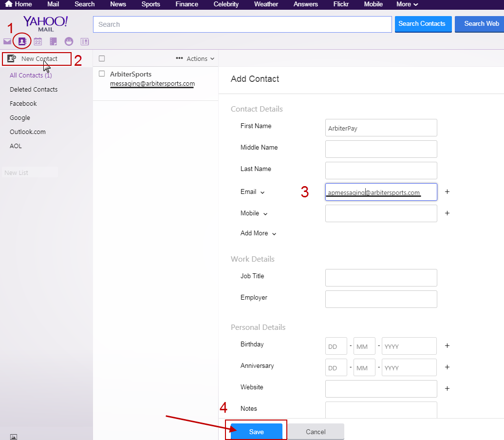This screenshot has width=504, height=440.
Task: Import contacts from Google
Action: [20, 118]
